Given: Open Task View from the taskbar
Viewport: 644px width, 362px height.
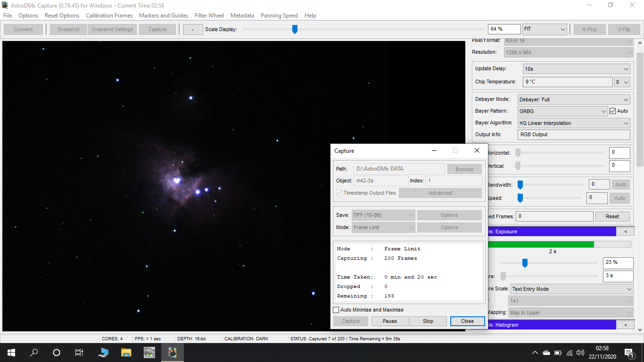Looking at the screenshot, I should [x=79, y=352].
